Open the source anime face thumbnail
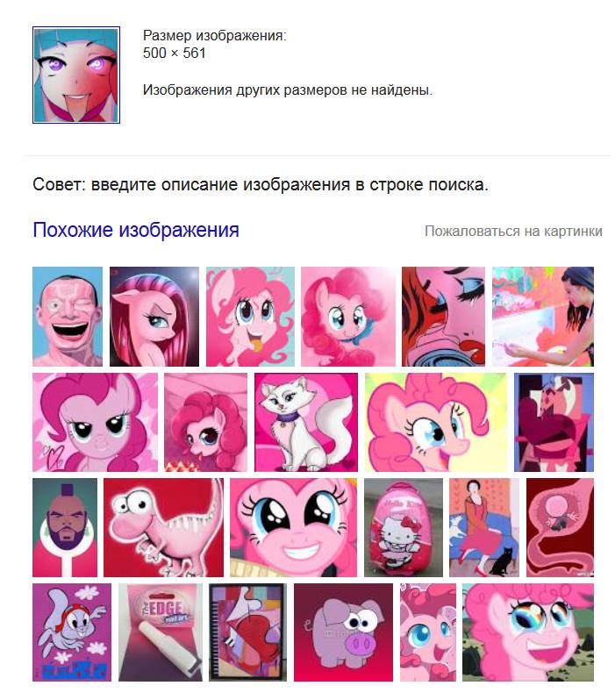 (76, 75)
